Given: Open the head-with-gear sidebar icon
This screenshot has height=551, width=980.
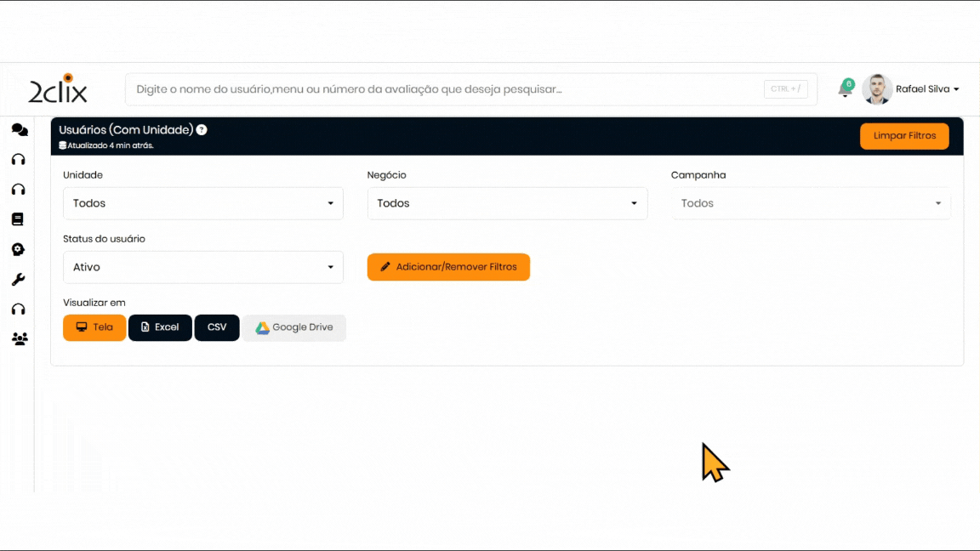Looking at the screenshot, I should coord(18,249).
